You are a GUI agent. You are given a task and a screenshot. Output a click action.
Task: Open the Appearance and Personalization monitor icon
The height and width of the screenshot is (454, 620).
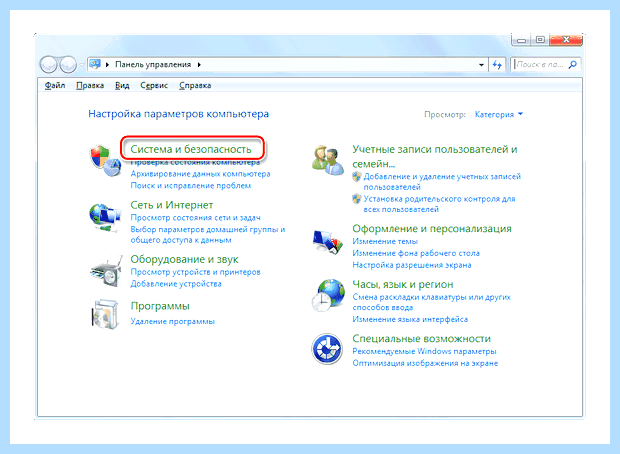click(327, 242)
